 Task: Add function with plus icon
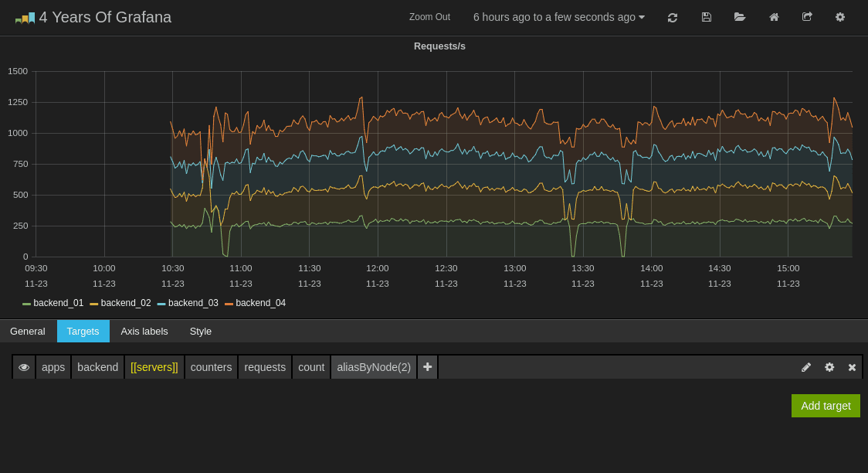click(x=427, y=367)
